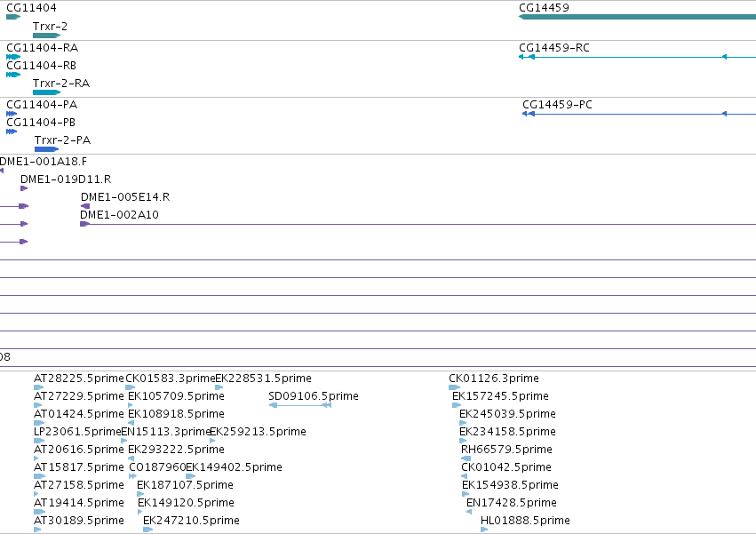Select the EK105709.5prime label
Image resolution: width=756 pixels, height=534 pixels.
pyautogui.click(x=177, y=396)
